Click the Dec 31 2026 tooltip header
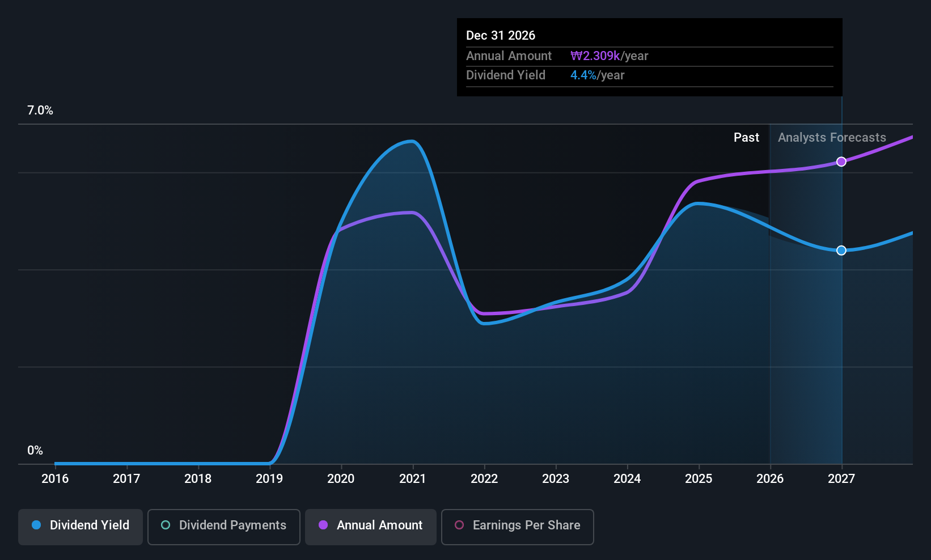 pos(501,35)
